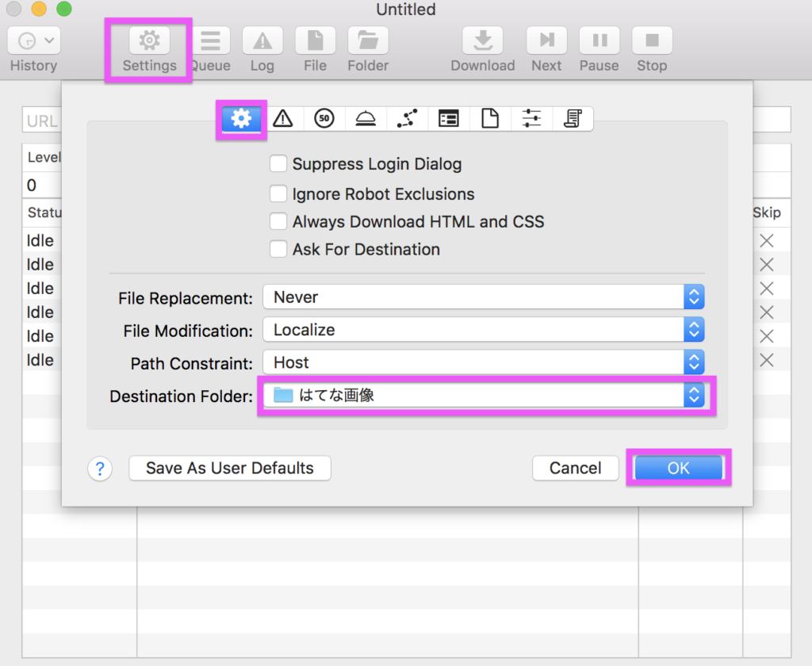Toggle Ignore Robot Exclusions checkbox
Viewport: 812px width, 666px height.
tap(278, 194)
